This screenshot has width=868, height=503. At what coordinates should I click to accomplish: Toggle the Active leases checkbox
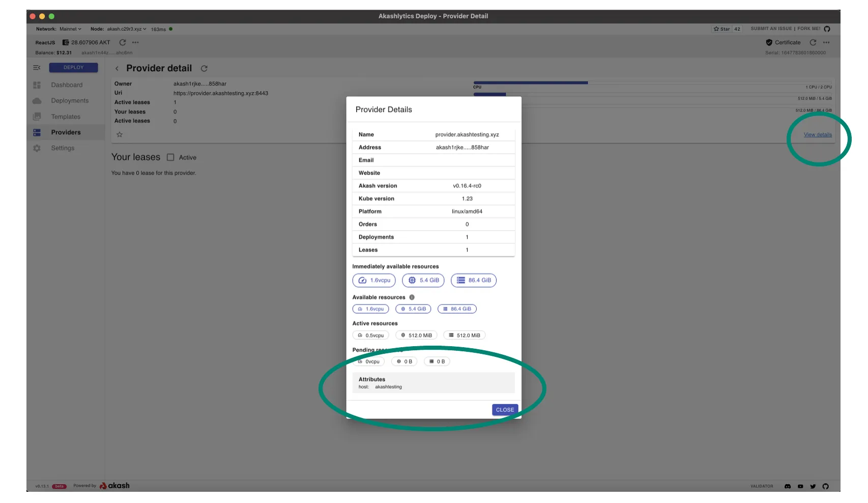170,158
